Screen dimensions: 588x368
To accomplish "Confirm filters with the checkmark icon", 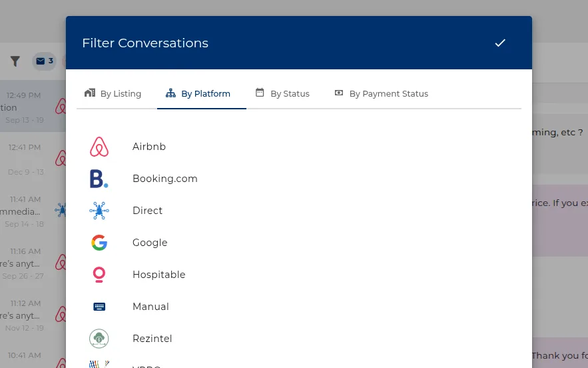I will click(500, 43).
